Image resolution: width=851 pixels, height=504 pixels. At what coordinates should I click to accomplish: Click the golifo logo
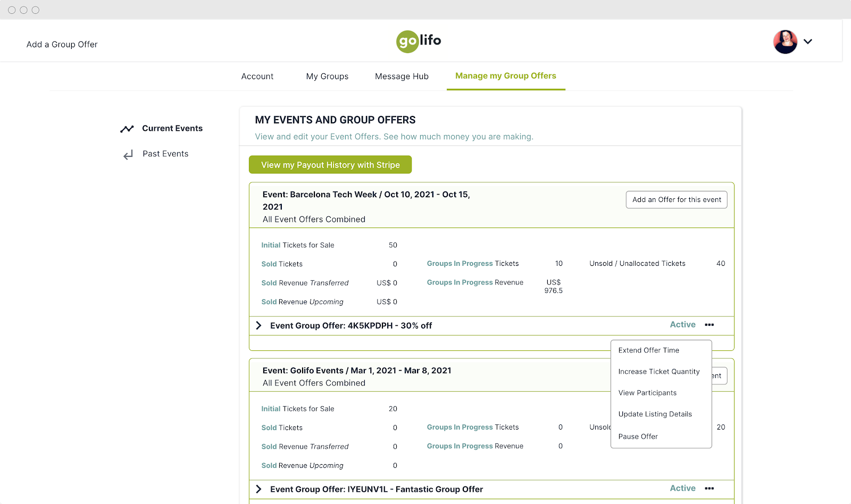pyautogui.click(x=419, y=41)
